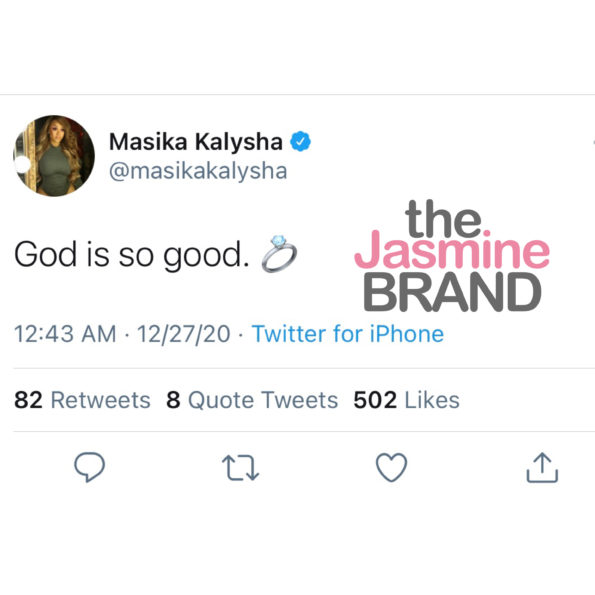Show the 502 Likes list
This screenshot has height=595, width=595.
pyautogui.click(x=406, y=400)
